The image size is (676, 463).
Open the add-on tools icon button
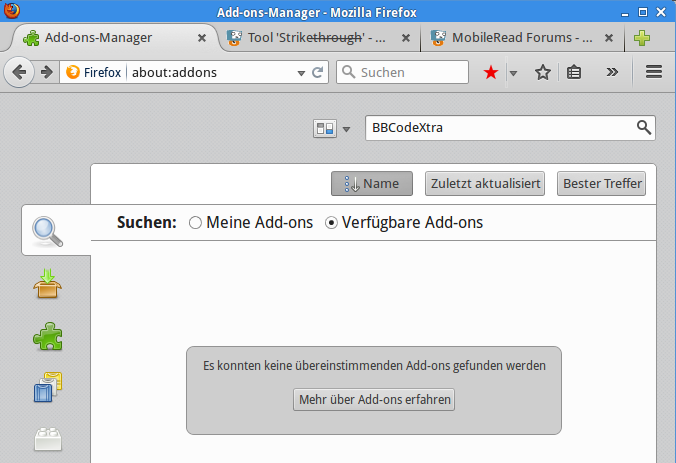(x=325, y=128)
